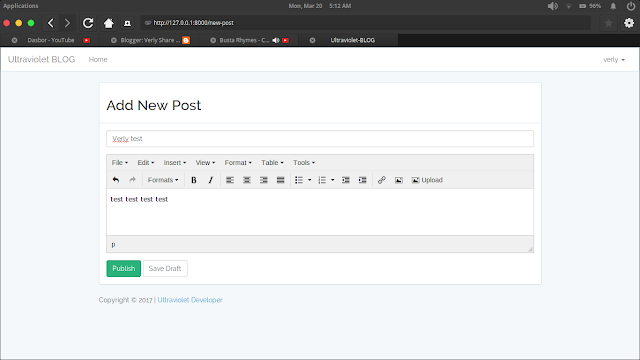Click the p element path in statusbar
This screenshot has height=360, width=640.
click(113, 244)
